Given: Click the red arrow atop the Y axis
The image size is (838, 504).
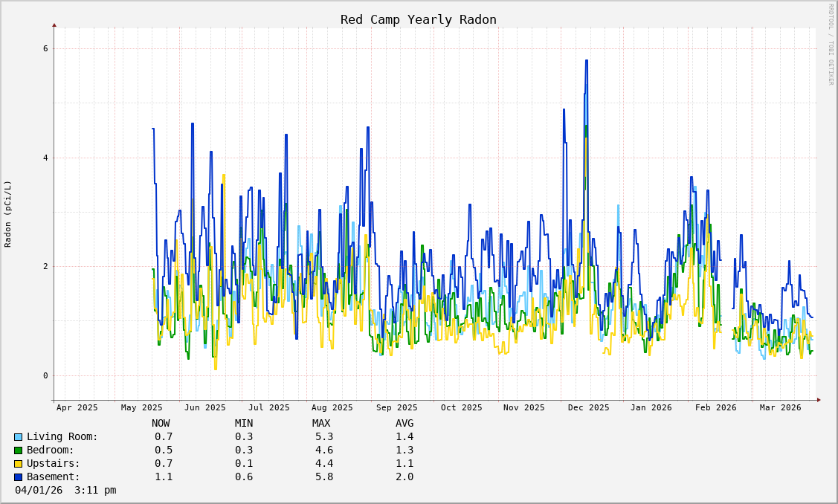Looking at the screenshot, I should 54,25.
